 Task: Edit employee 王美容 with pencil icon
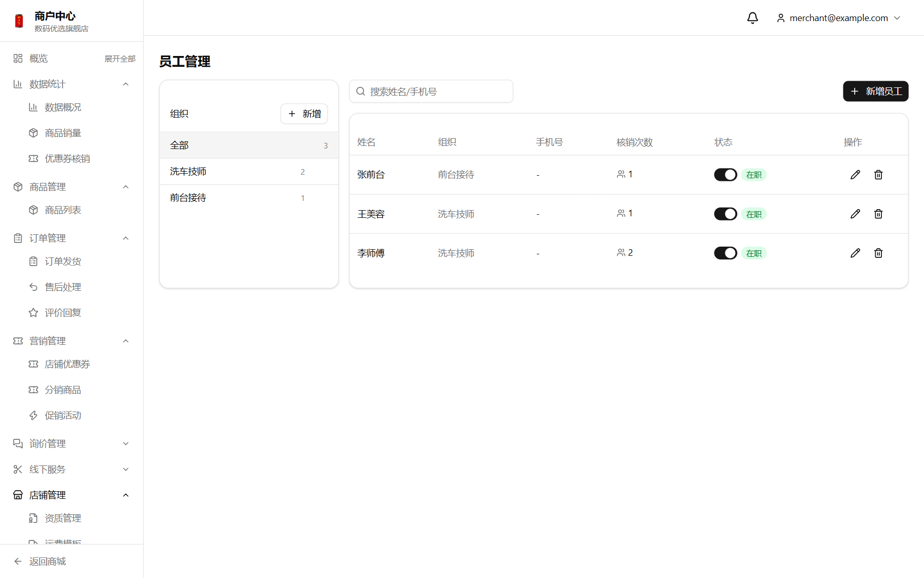coord(855,214)
